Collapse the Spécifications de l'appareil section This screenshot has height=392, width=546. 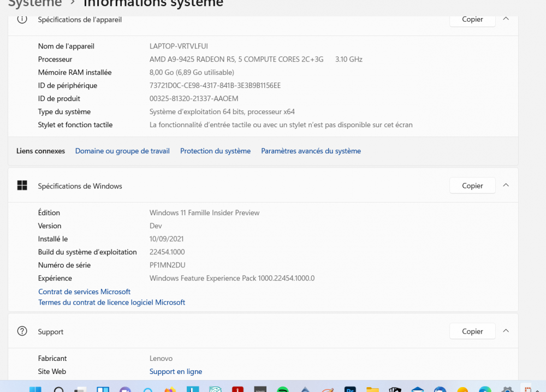coord(506,19)
